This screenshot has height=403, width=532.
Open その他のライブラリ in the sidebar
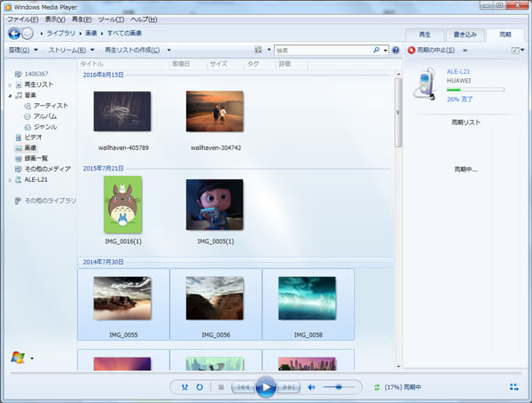pos(51,201)
